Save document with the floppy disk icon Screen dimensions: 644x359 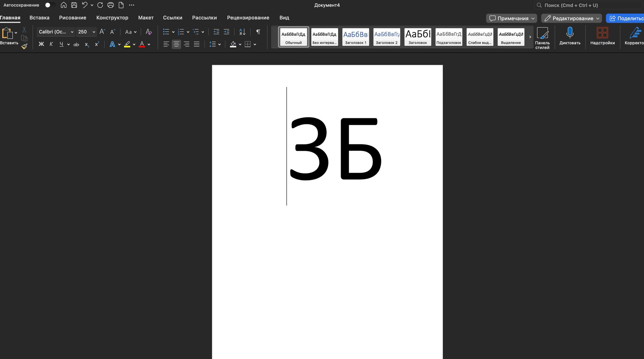pyautogui.click(x=74, y=5)
